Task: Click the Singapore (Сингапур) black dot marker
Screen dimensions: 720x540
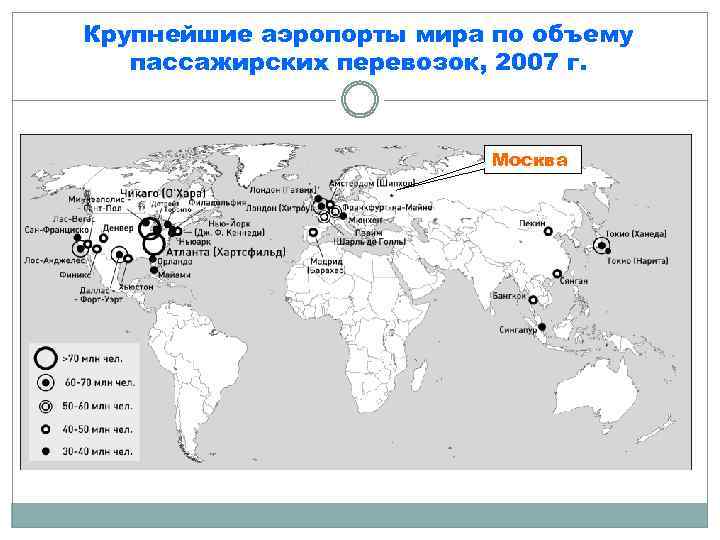Action: point(542,327)
